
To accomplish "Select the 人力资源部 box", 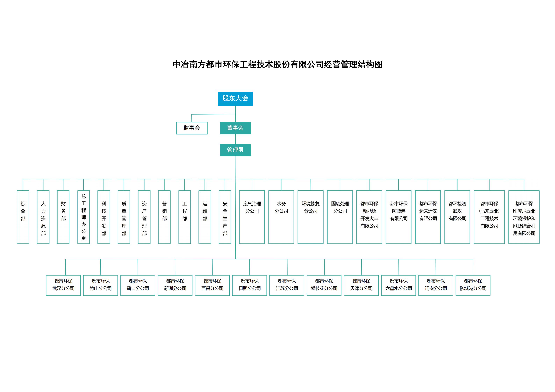I will click(43, 217).
